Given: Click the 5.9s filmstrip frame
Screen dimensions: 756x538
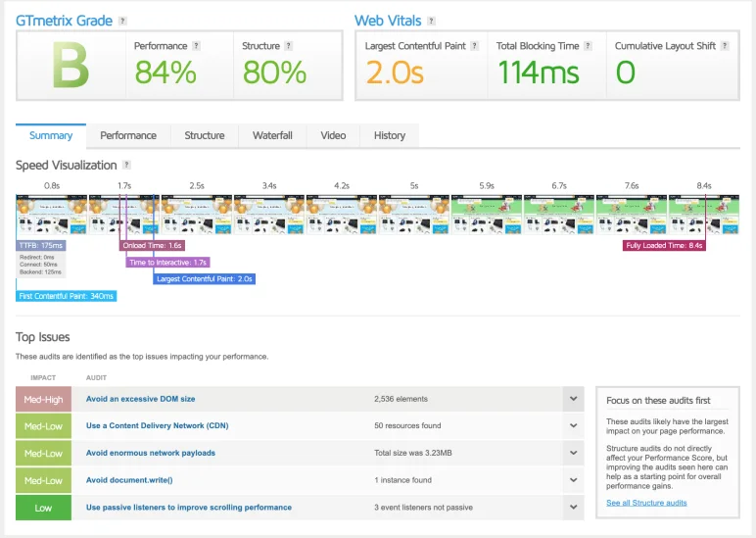Looking at the screenshot, I should point(487,215).
